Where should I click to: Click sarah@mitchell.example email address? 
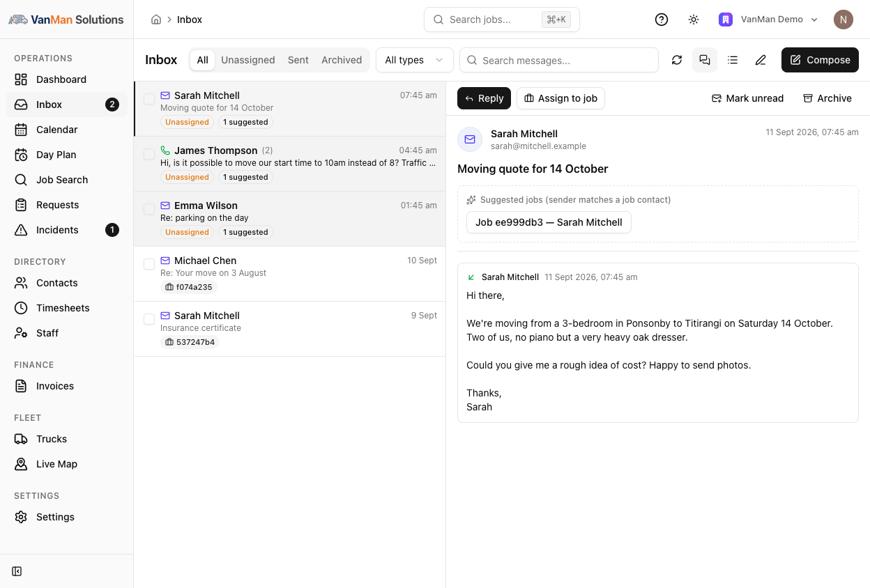[538, 146]
